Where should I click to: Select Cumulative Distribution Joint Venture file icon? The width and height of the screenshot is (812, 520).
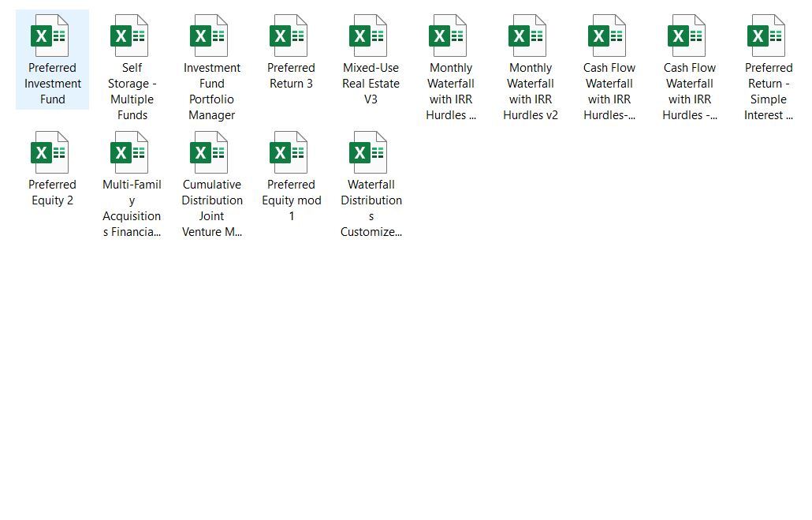point(210,153)
